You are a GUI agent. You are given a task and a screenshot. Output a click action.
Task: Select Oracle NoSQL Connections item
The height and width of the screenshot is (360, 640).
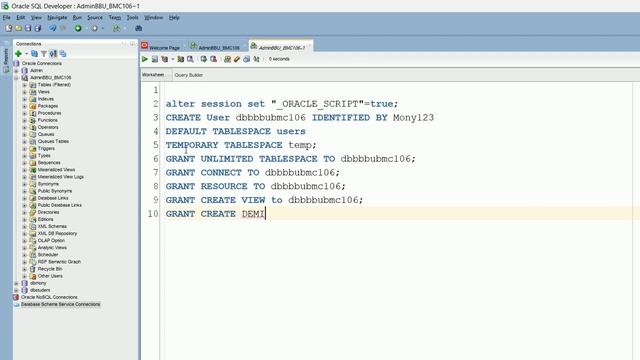(49, 297)
